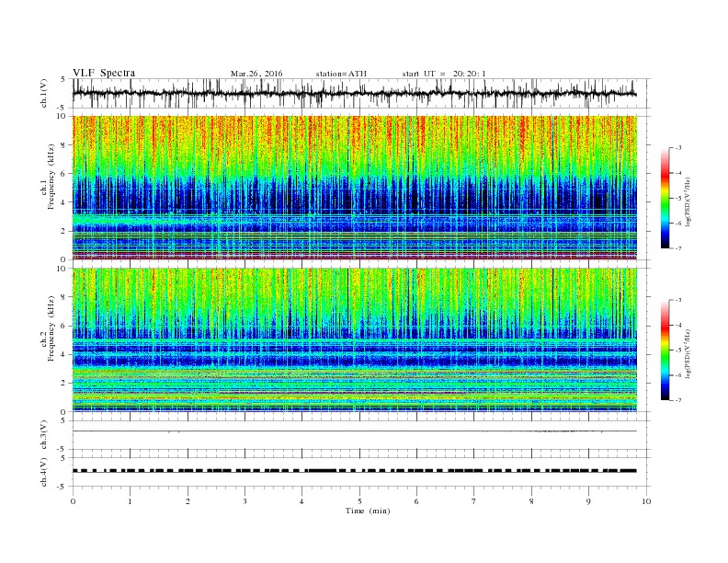Click the "ch.3(V)" axis label
This screenshot has width=728, height=563.
tap(44, 435)
